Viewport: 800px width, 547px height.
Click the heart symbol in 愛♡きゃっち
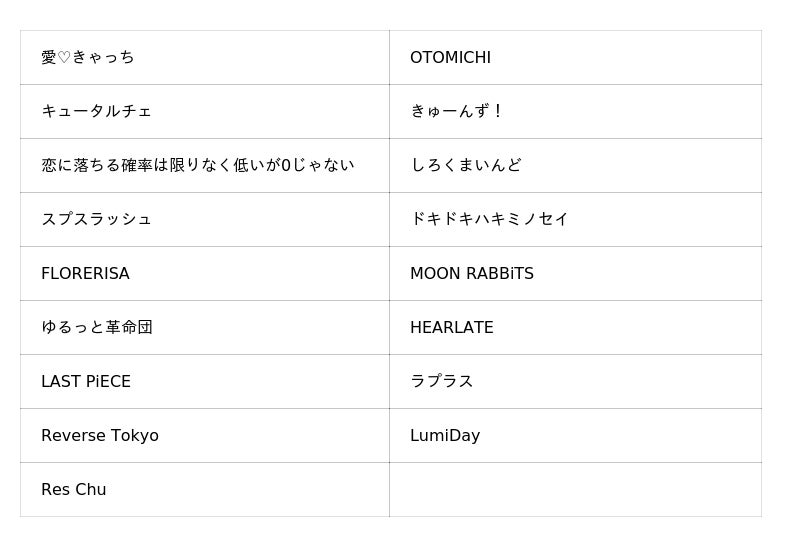tap(64, 58)
